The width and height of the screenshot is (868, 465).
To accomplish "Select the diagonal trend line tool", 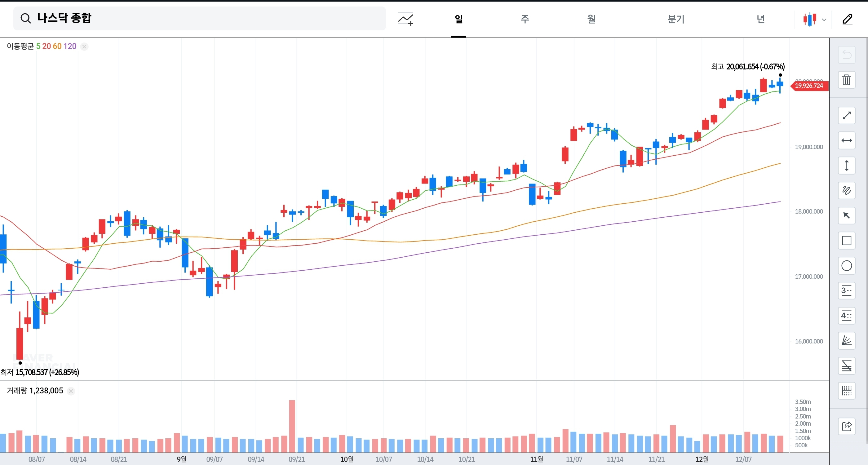I will (x=846, y=116).
